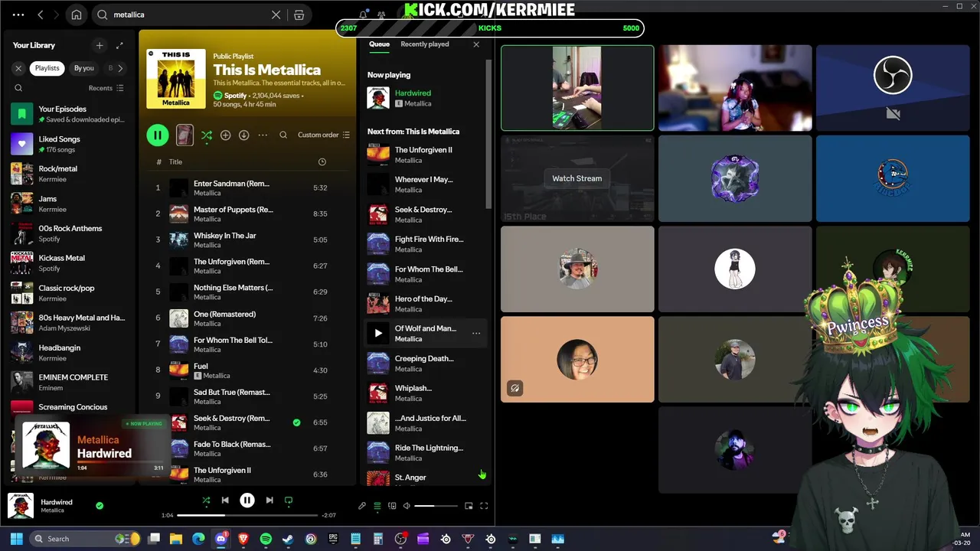Sort tracks by duration clock icon
This screenshot has height=551, width=980.
tap(322, 162)
